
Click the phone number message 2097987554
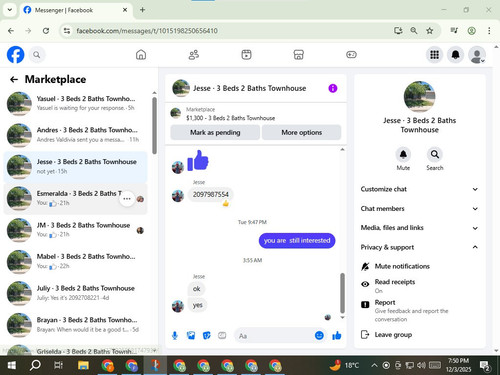210,195
